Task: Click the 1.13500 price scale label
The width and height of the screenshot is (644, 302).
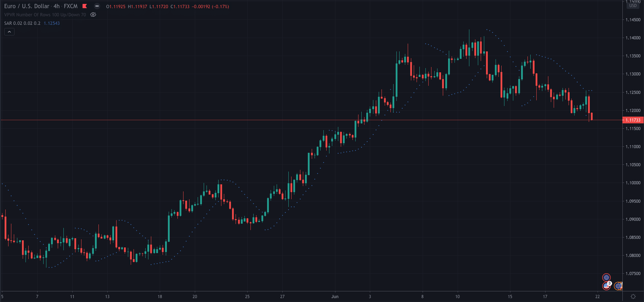Action: pos(633,56)
